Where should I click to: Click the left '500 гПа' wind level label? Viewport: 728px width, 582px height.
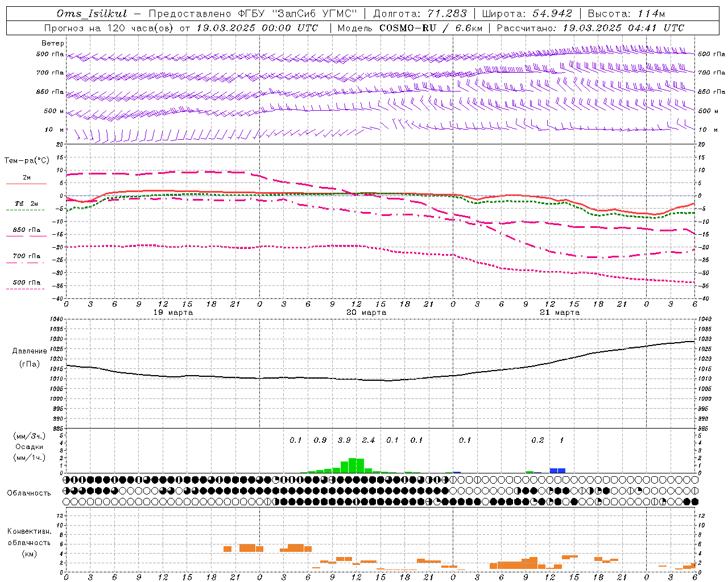pyautogui.click(x=50, y=55)
